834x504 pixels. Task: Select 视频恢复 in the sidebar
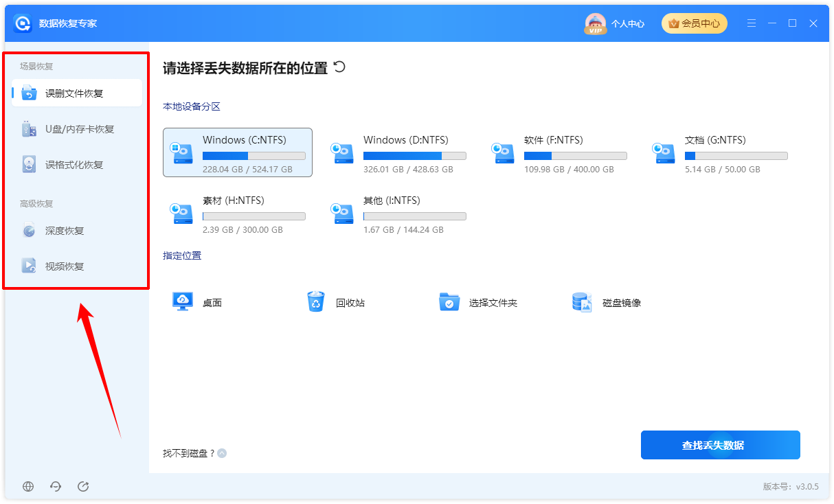coord(77,266)
